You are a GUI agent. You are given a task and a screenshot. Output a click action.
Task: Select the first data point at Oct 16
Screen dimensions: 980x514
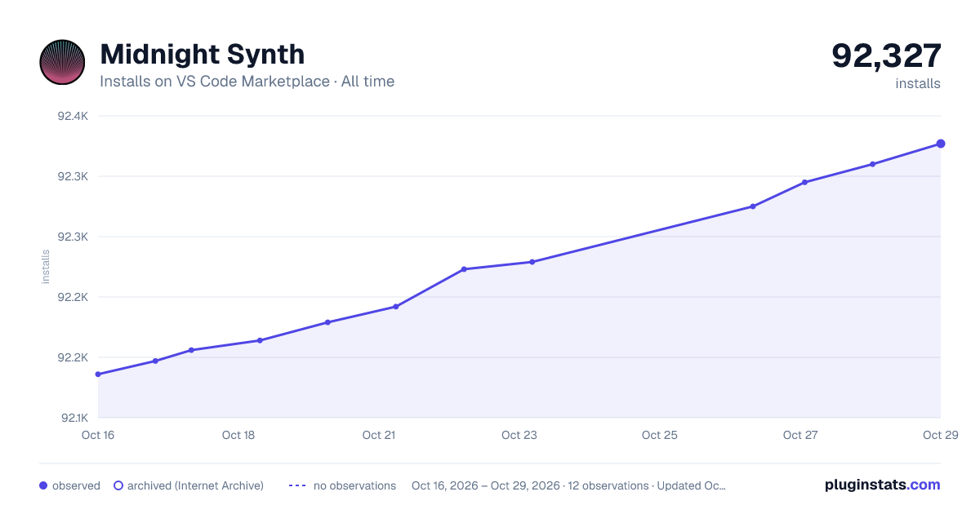98,374
